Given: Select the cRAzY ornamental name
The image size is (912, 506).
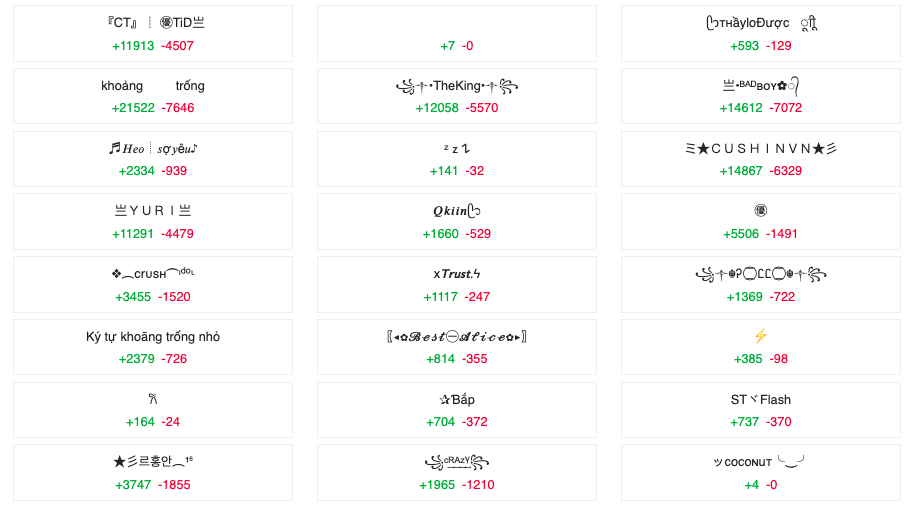Looking at the screenshot, I should click(457, 462).
